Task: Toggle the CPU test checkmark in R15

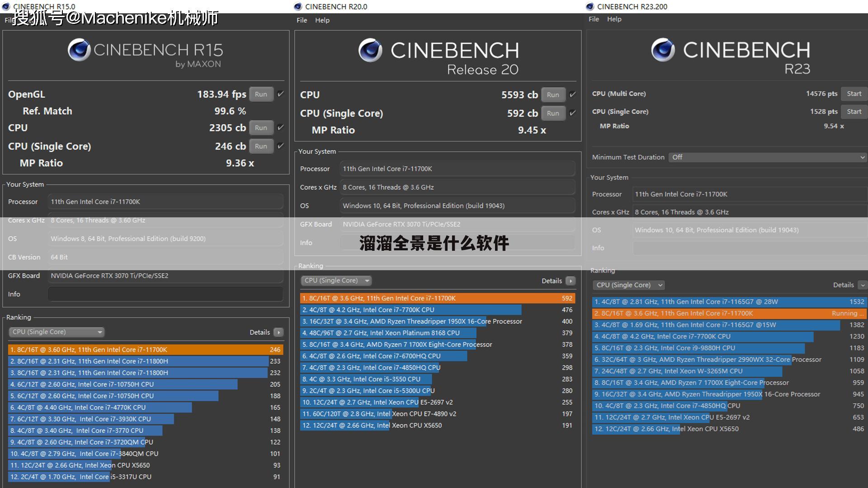Action: [x=281, y=127]
